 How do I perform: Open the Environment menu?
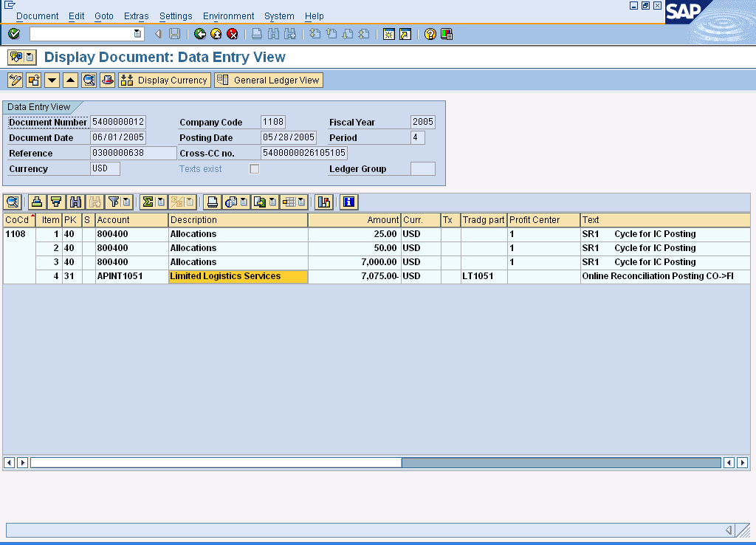[228, 16]
